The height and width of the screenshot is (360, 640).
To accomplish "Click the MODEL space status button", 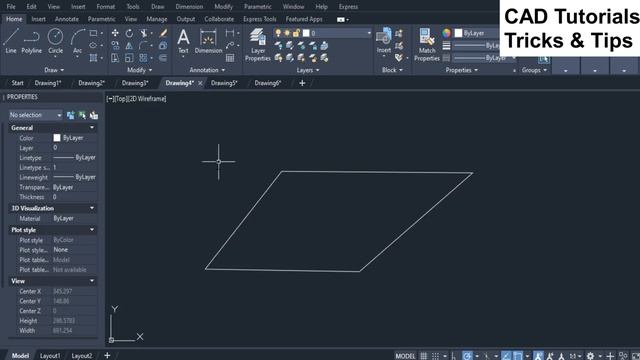I will tap(405, 356).
